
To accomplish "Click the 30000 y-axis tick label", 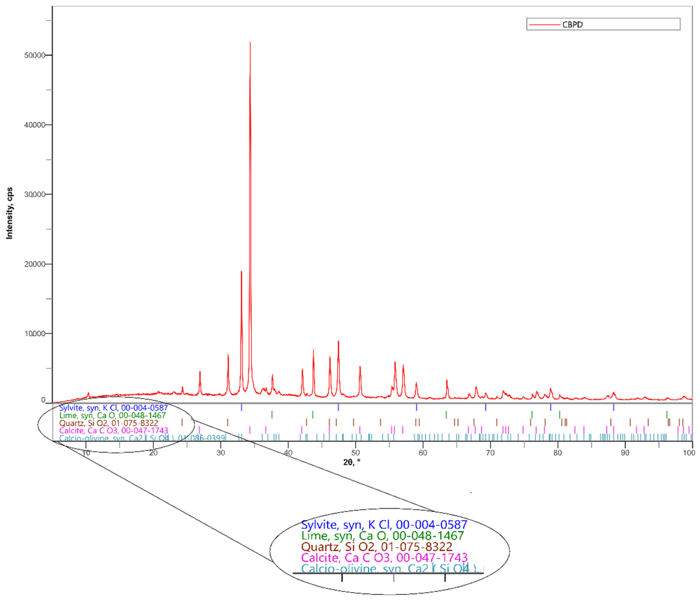I will (x=34, y=194).
